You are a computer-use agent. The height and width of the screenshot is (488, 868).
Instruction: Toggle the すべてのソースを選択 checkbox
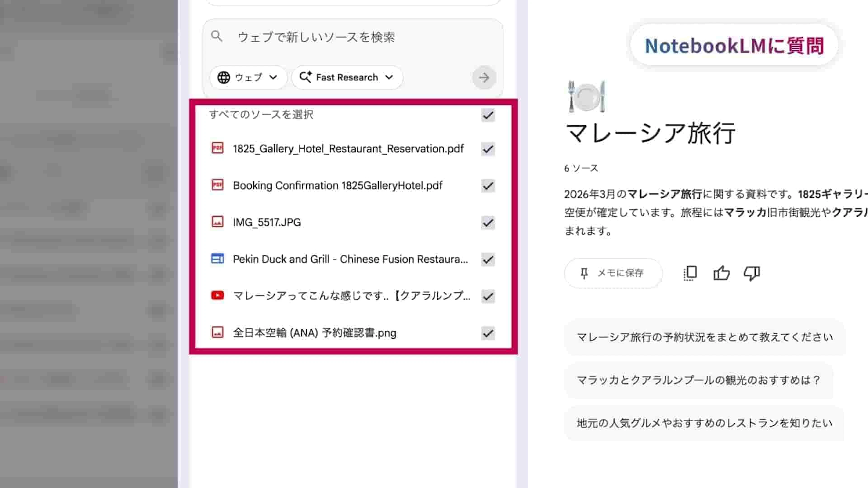click(488, 115)
